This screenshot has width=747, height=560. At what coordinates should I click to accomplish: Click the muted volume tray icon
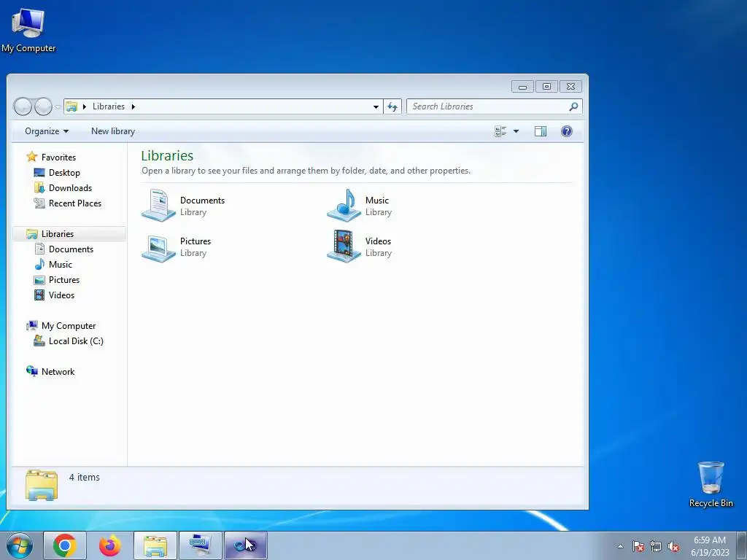pyautogui.click(x=673, y=547)
